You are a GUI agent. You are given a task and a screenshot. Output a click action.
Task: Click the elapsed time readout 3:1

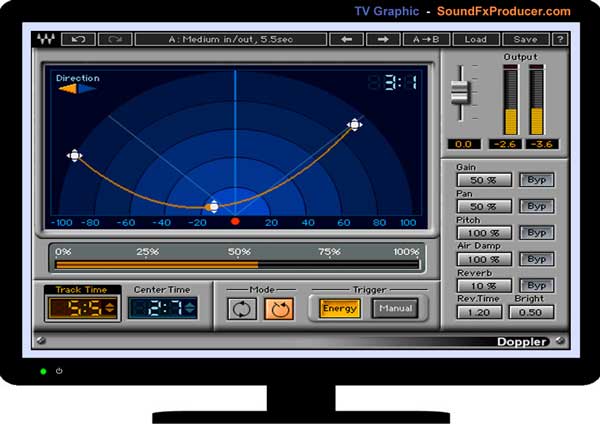pyautogui.click(x=393, y=83)
